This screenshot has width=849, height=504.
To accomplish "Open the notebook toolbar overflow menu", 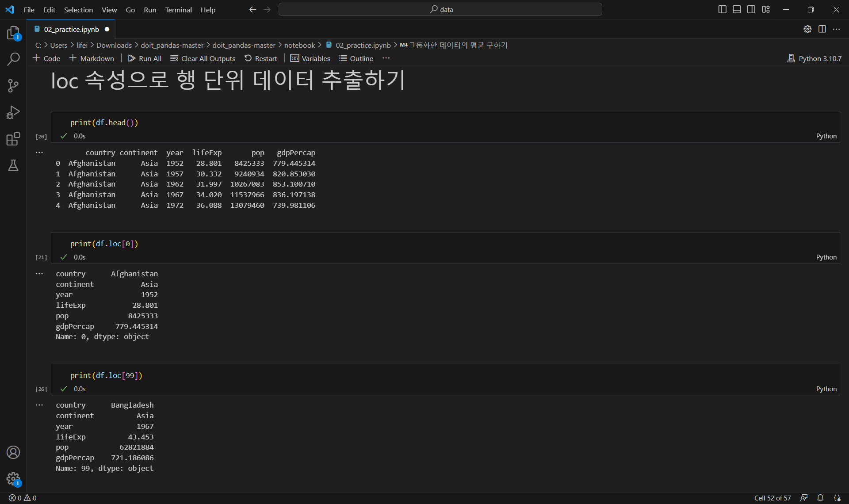I will coord(386,58).
